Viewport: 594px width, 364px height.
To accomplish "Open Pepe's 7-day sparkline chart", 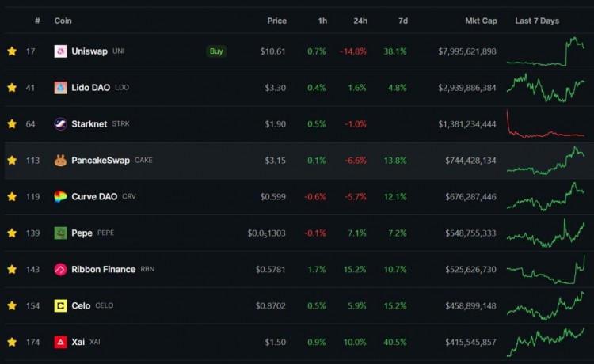I will [x=546, y=233].
